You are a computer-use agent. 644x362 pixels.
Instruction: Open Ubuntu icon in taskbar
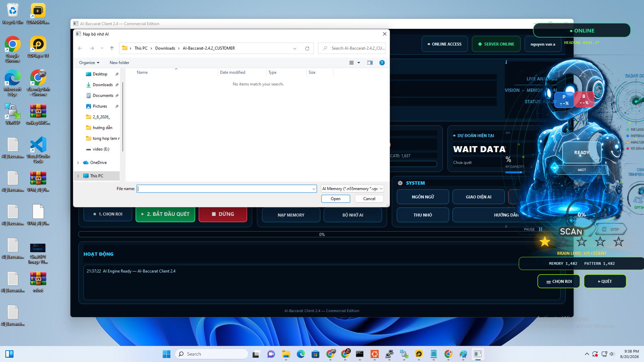374,354
